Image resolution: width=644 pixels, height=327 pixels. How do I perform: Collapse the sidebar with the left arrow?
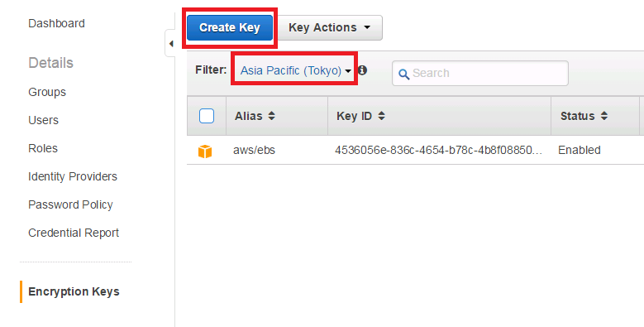(171, 44)
